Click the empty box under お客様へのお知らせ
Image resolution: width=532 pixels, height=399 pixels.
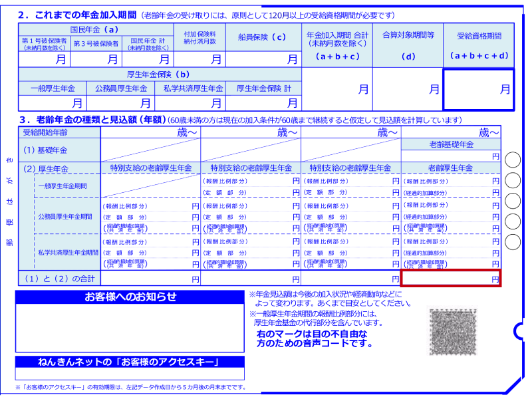(x=130, y=328)
